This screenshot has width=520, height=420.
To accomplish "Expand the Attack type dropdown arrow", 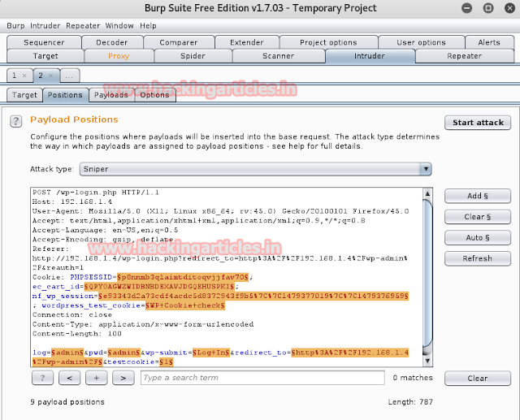I will coord(426,169).
